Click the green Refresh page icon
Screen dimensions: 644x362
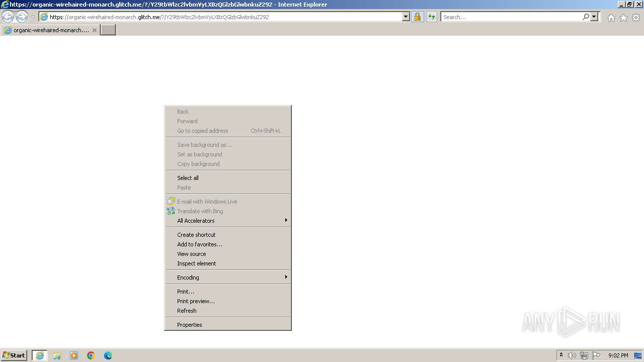(x=432, y=17)
